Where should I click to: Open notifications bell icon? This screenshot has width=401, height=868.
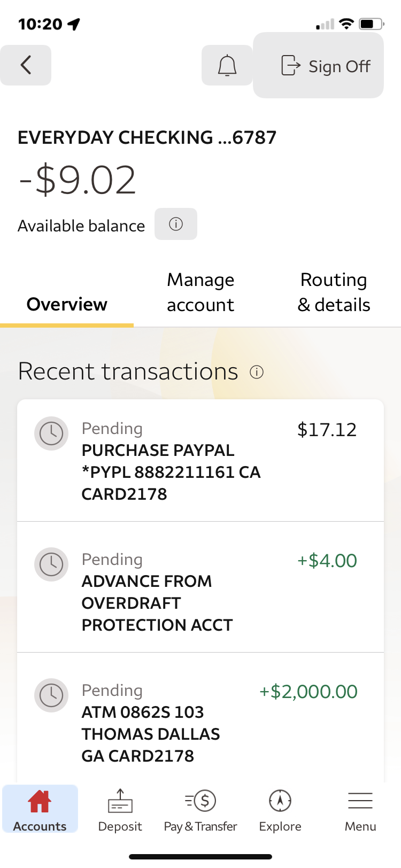pos(227,65)
